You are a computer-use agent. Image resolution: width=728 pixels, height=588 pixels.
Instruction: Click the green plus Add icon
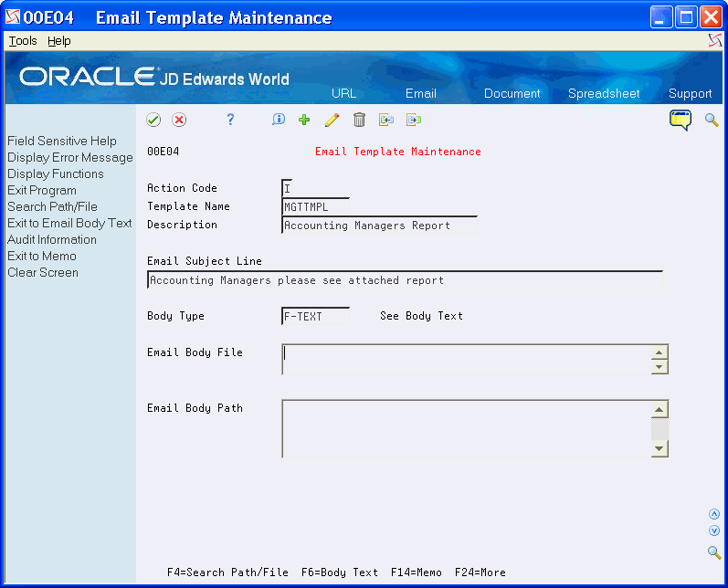pyautogui.click(x=304, y=120)
